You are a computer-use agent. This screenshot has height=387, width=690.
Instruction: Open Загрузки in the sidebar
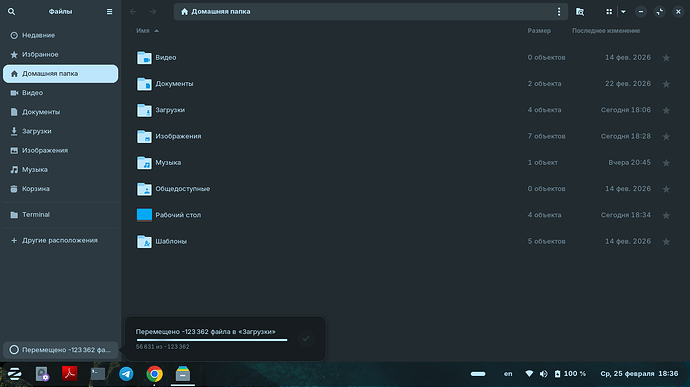(x=60, y=131)
